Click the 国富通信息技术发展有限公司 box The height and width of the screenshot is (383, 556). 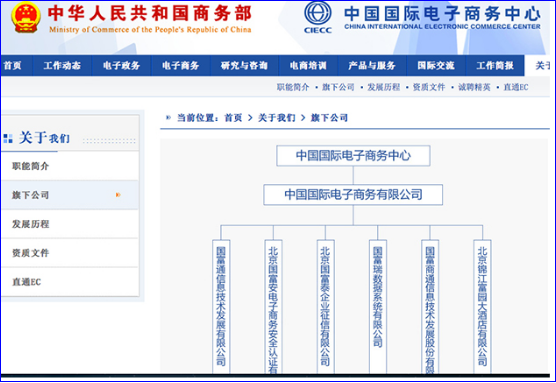[x=221, y=306]
